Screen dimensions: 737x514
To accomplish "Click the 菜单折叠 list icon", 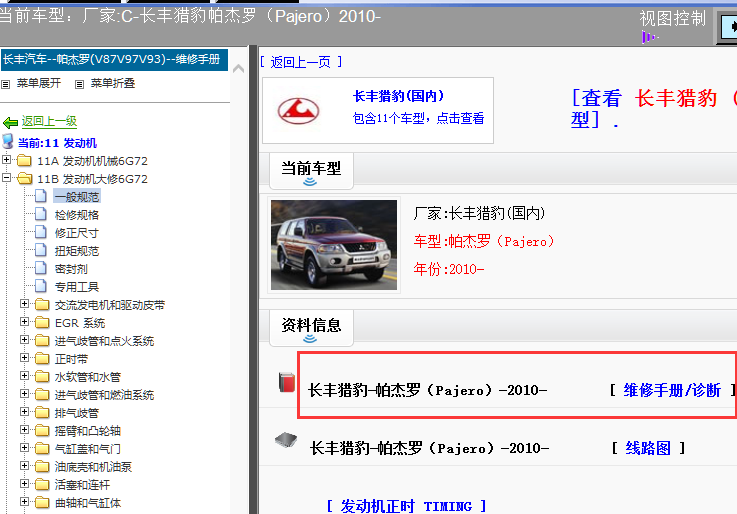I will (x=79, y=85).
